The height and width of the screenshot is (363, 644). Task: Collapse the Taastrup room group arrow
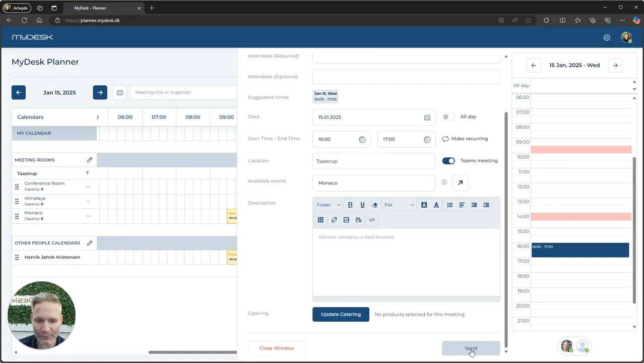(x=87, y=173)
